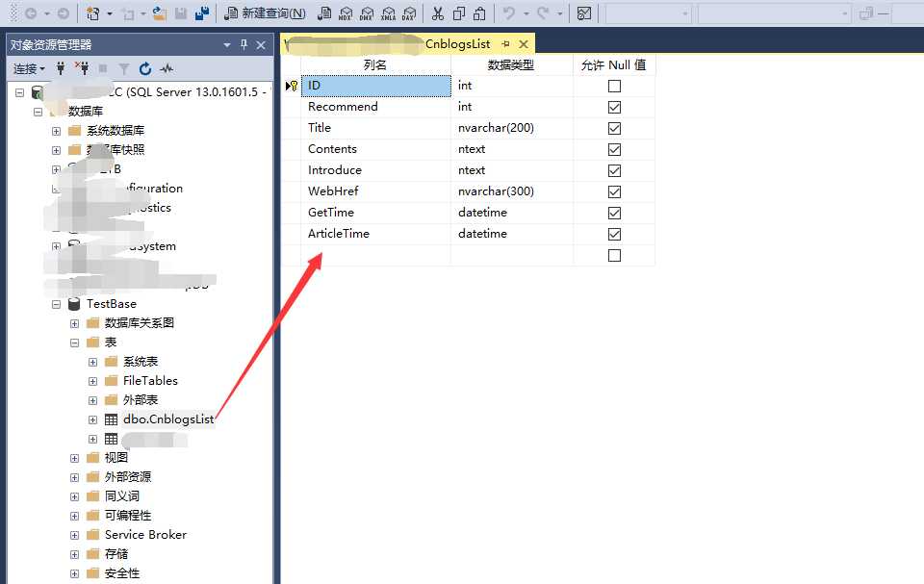The image size is (924, 584).
Task: Click the new project toolbar icon
Action: (x=92, y=13)
